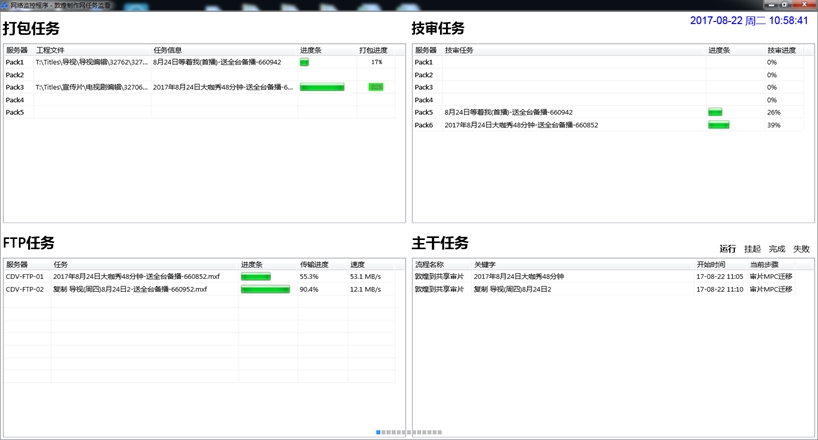Select the Pack1 row in 打包任务

[199, 62]
